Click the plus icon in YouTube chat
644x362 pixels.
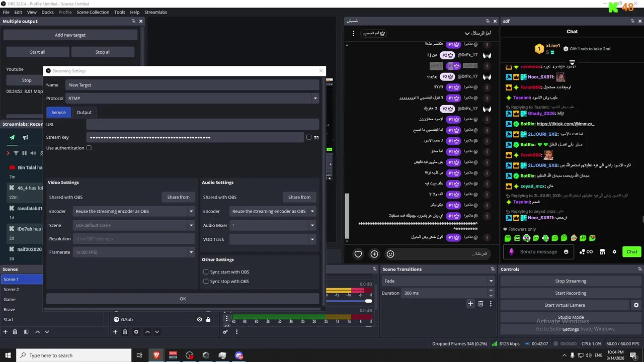(x=374, y=254)
